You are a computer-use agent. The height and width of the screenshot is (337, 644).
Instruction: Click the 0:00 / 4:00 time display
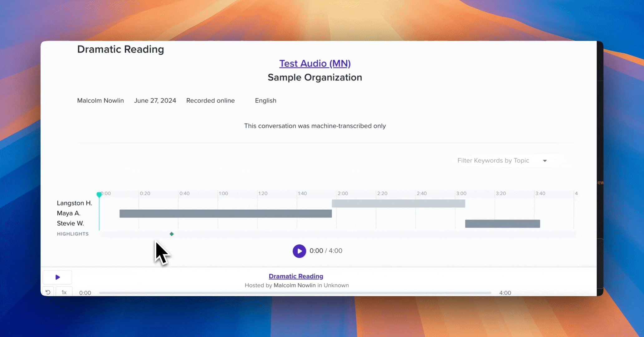(x=326, y=251)
